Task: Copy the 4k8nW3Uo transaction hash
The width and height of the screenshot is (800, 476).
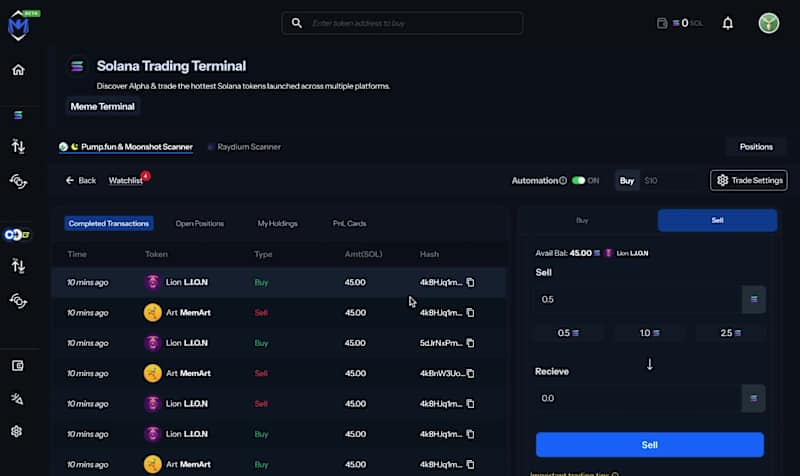Action: tap(471, 373)
